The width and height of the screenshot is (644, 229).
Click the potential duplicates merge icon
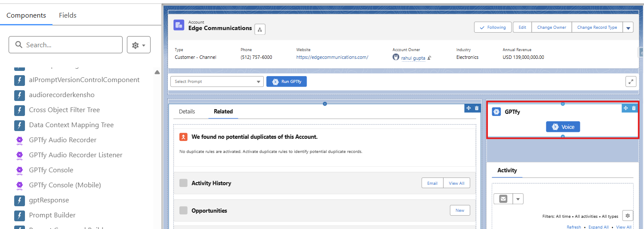pos(183,137)
